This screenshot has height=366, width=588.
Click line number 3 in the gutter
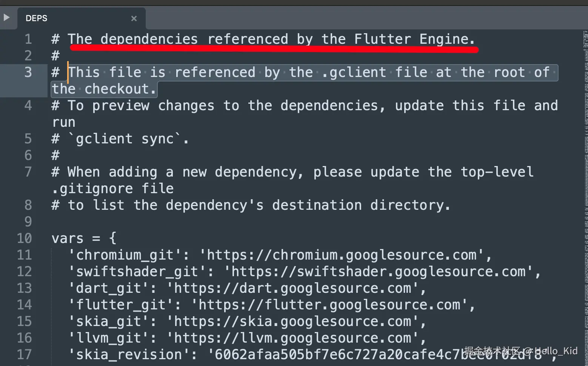28,72
